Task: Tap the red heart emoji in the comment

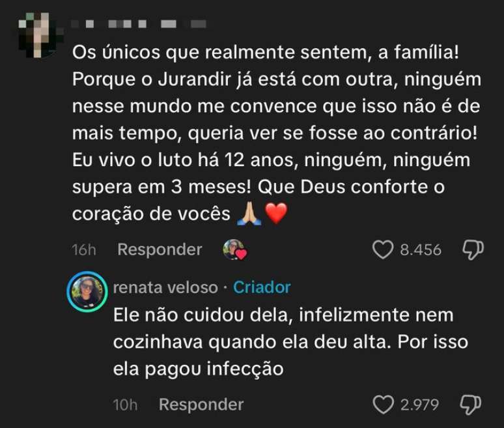Action: (276, 214)
